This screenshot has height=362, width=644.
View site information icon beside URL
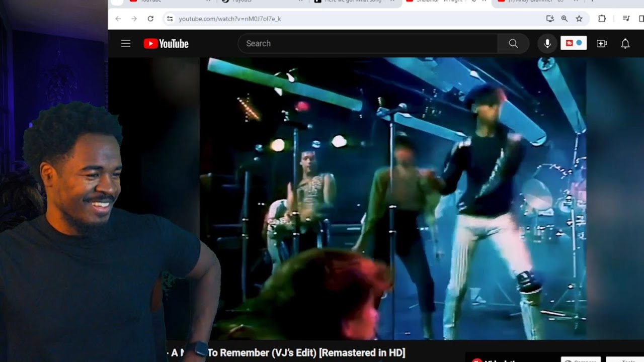170,19
